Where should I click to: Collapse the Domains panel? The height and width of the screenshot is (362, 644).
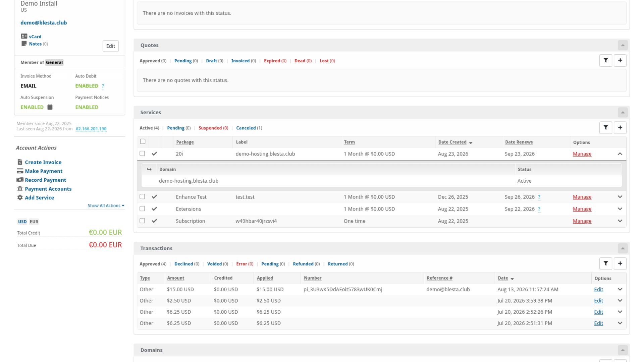tap(623, 350)
